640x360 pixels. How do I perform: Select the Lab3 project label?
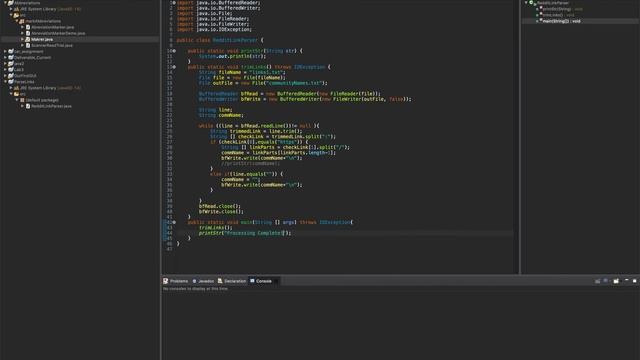[19, 69]
